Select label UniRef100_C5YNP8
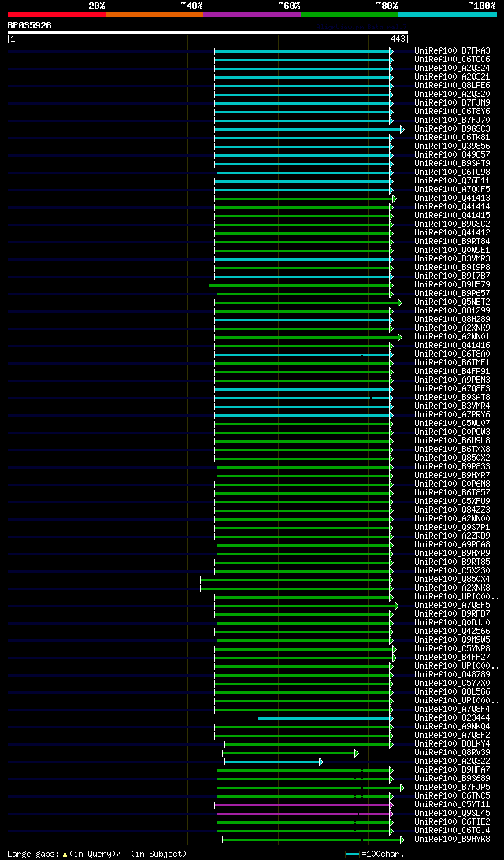504x860 pixels. 453,648
